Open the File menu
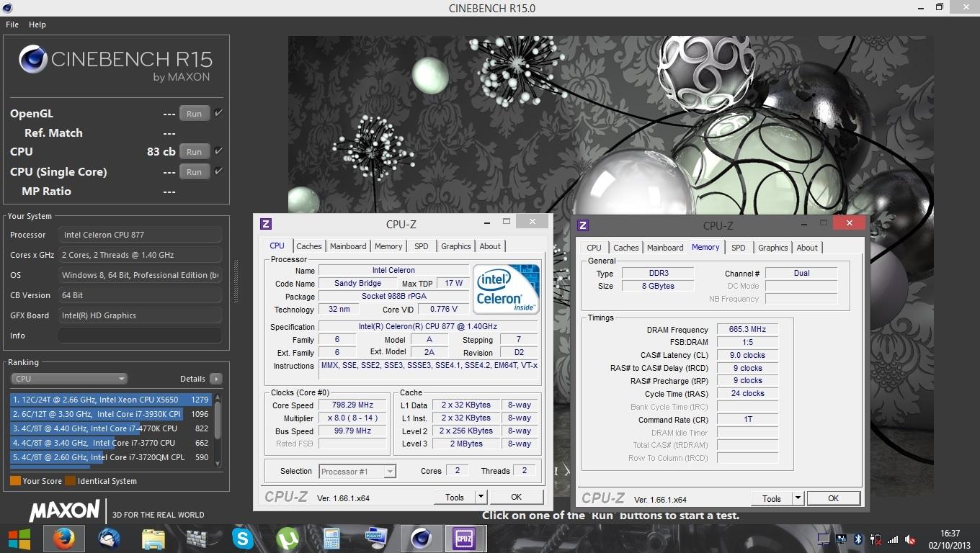 pos(12,24)
